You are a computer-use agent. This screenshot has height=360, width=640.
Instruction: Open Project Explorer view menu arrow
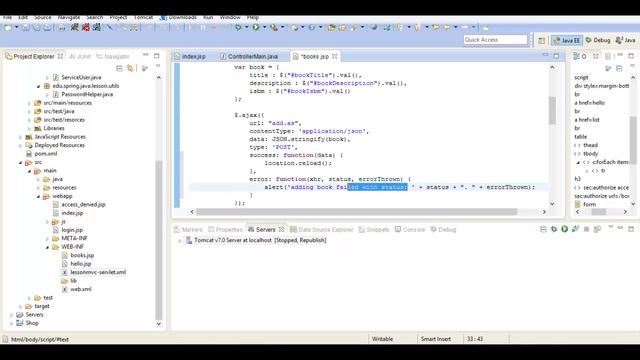tap(158, 67)
